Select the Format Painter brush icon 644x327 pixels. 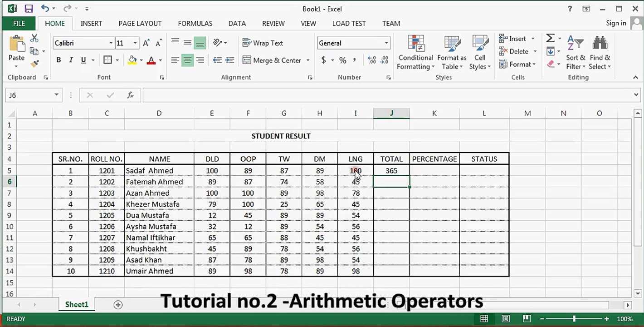(34, 64)
